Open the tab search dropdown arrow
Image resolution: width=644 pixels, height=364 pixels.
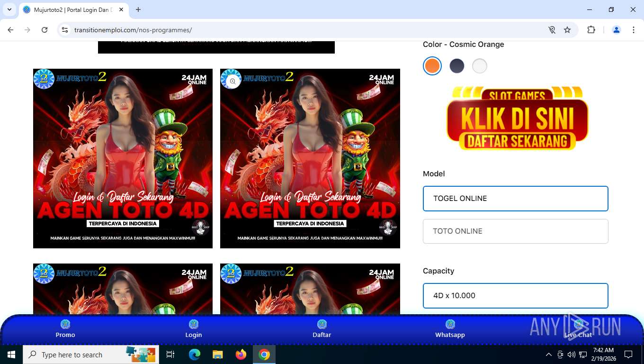[x=9, y=9]
